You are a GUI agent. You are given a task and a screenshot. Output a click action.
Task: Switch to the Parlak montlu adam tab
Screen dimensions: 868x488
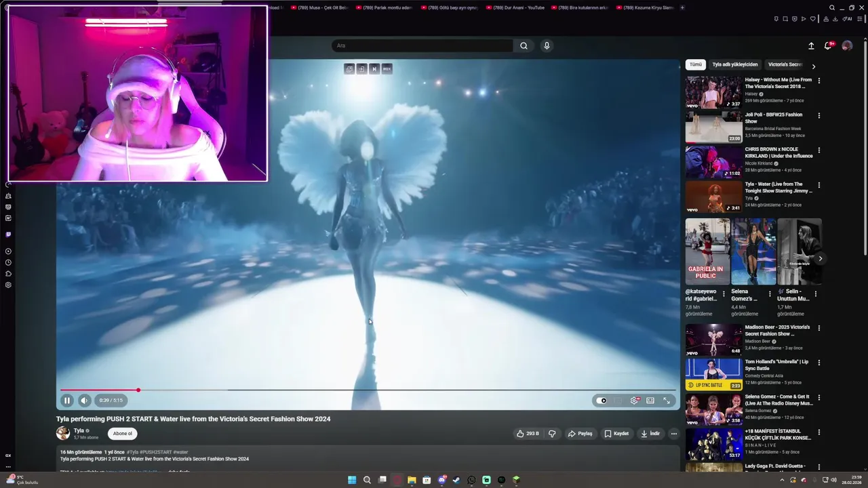385,7
